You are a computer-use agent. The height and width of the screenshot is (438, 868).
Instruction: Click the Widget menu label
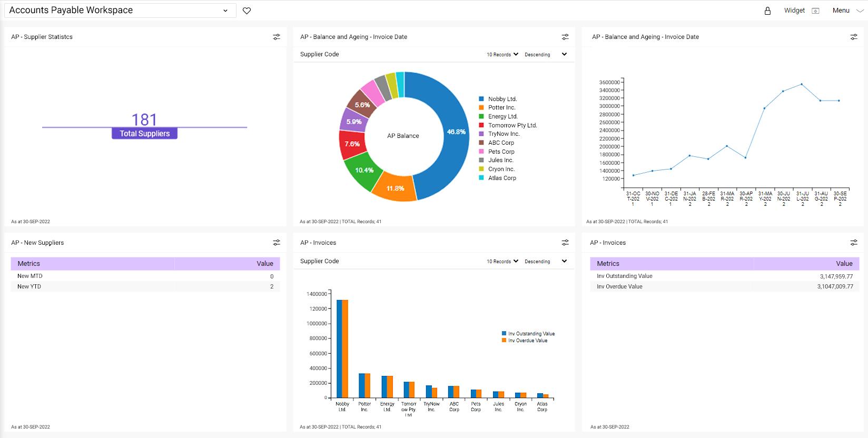pos(794,11)
